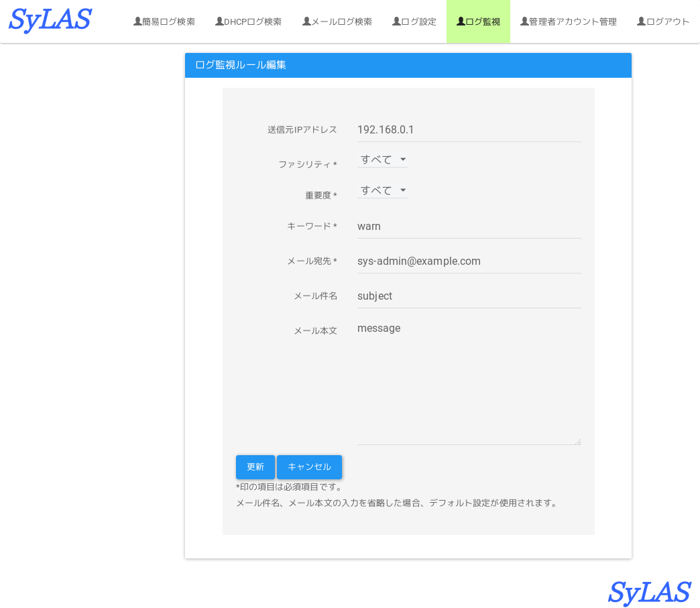Viewport: 700px width, 608px height.
Task: Go to DHCPログ検索 page
Action: [x=248, y=21]
